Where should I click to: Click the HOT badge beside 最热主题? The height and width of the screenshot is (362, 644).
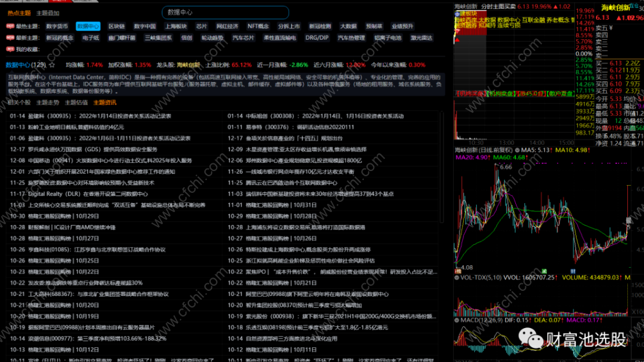[10, 26]
